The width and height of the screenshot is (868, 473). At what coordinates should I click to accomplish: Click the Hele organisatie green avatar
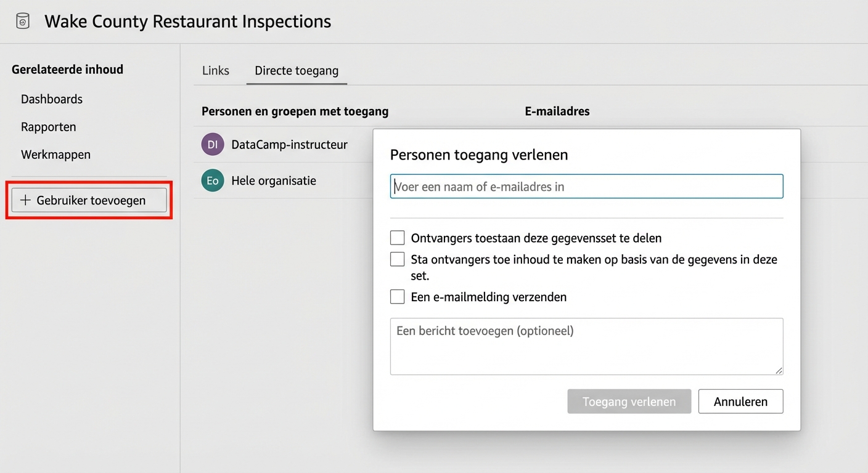click(x=212, y=180)
